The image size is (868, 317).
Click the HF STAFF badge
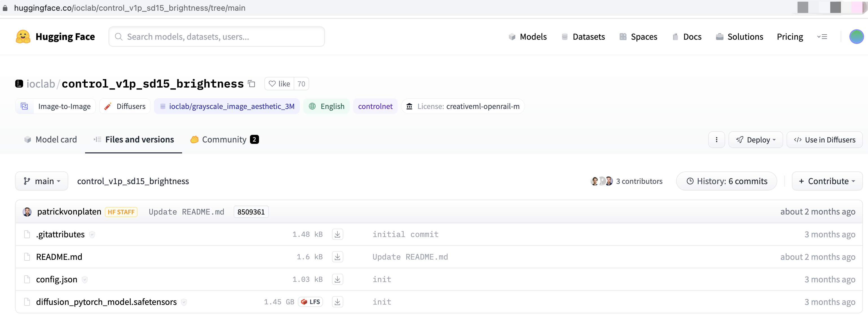tap(121, 212)
